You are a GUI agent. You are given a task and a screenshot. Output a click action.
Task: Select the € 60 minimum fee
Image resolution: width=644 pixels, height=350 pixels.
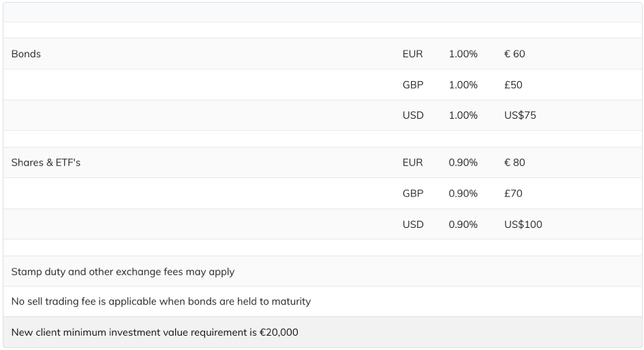[x=515, y=54]
